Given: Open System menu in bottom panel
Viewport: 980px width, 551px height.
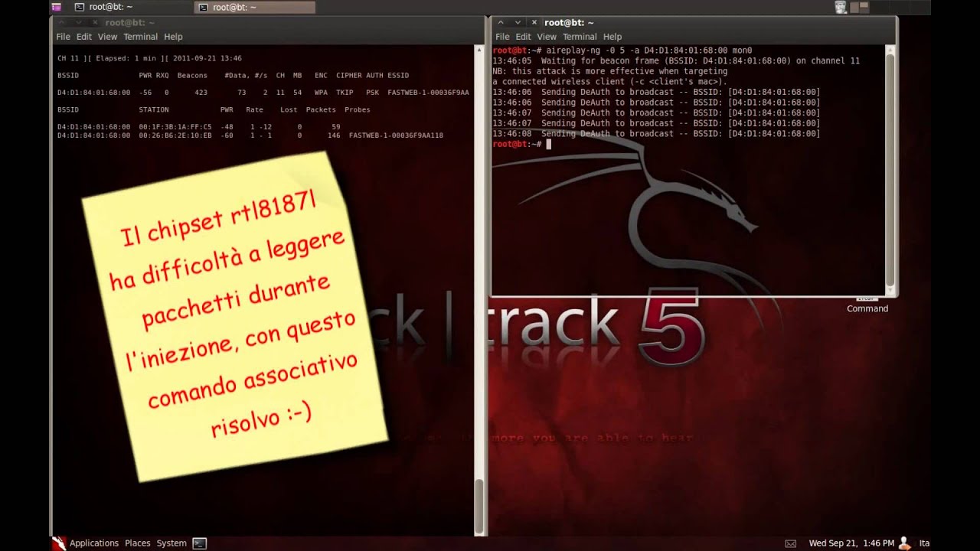Looking at the screenshot, I should (x=171, y=543).
